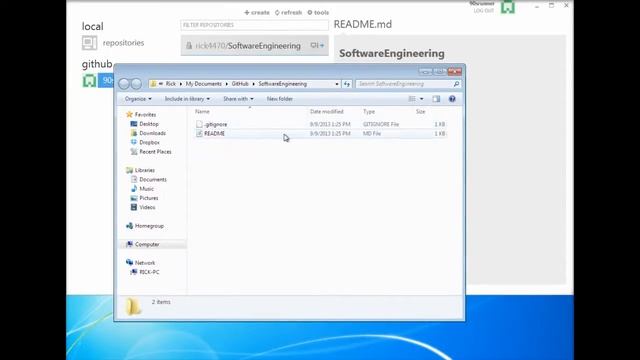The height and width of the screenshot is (360, 640).
Task: Click the GITIGNORE File type cell
Action: pyautogui.click(x=381, y=124)
